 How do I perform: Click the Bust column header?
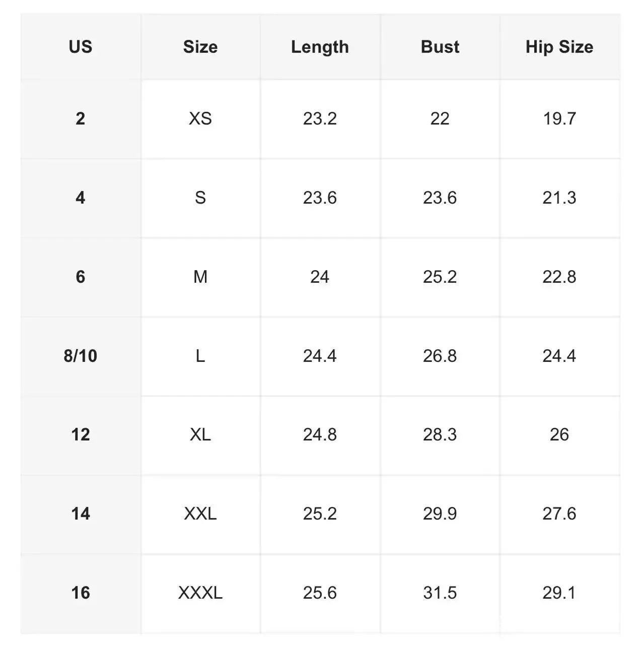click(440, 47)
